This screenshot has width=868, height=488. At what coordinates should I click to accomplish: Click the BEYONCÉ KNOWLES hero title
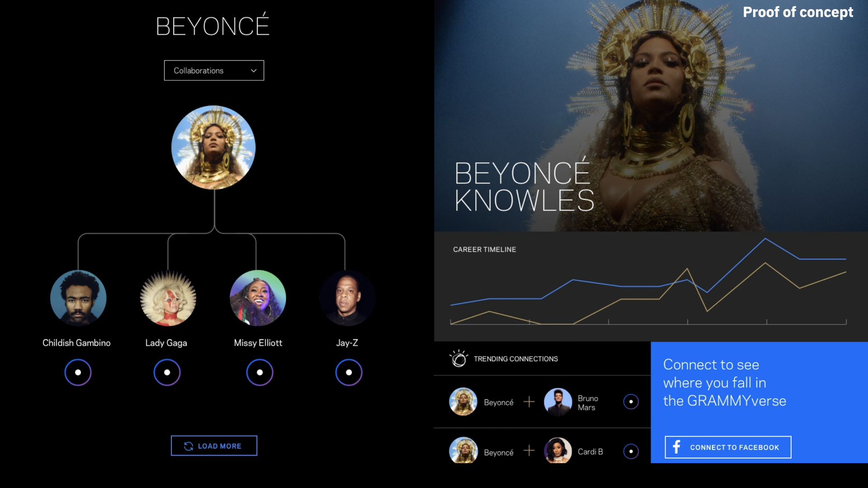point(524,185)
